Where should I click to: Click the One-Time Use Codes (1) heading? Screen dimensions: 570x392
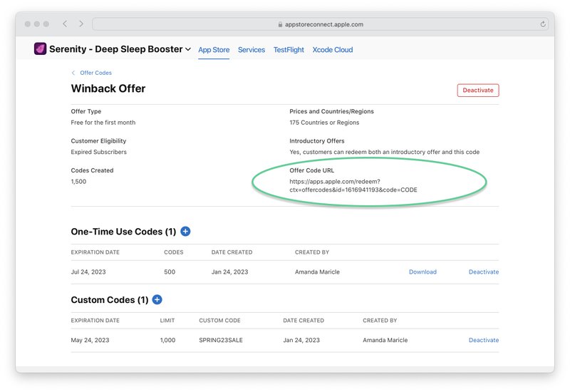pyautogui.click(x=123, y=232)
